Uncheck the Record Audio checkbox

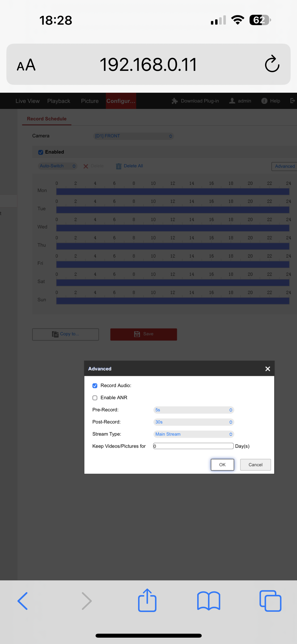pyautogui.click(x=95, y=386)
